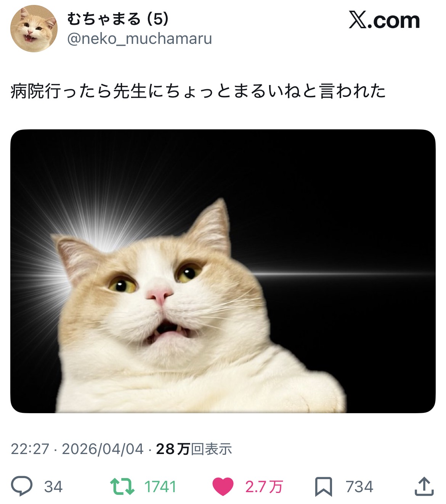Click the bookmark count 734

(x=359, y=487)
